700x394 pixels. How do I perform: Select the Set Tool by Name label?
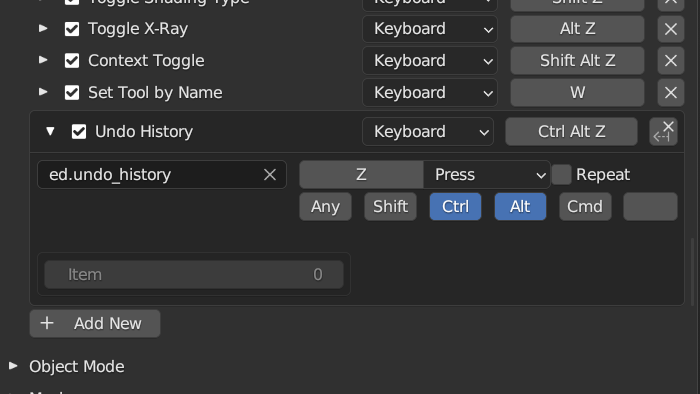[155, 93]
